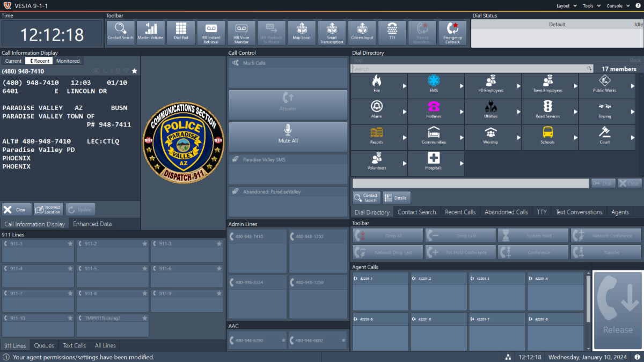Click the Dial Directory search field
644x362 pixels.
(472, 69)
